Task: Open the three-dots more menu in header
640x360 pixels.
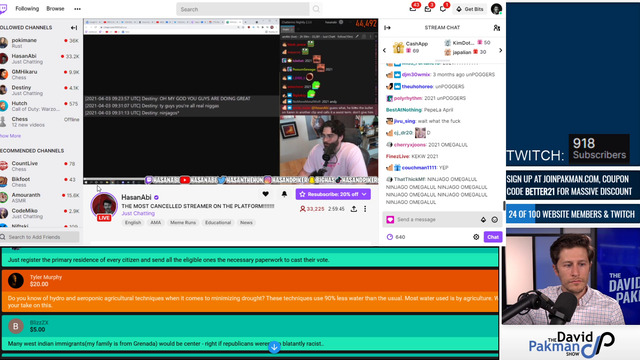Action: (x=77, y=9)
